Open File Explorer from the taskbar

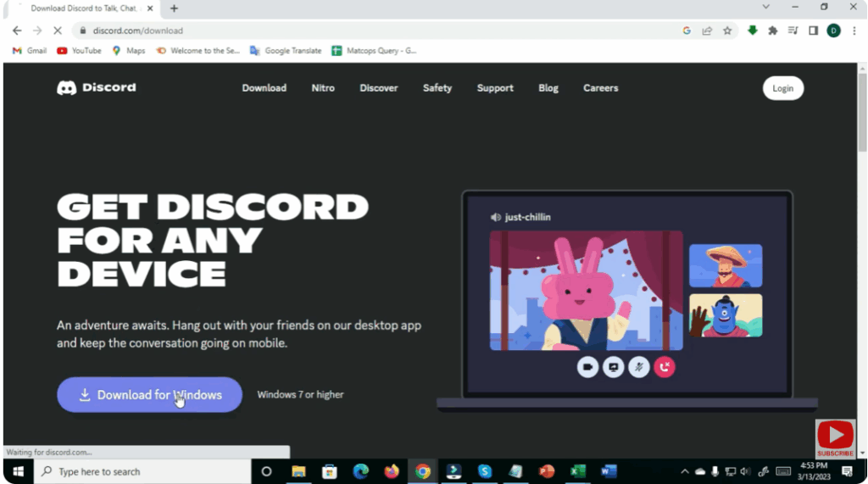[x=298, y=471]
